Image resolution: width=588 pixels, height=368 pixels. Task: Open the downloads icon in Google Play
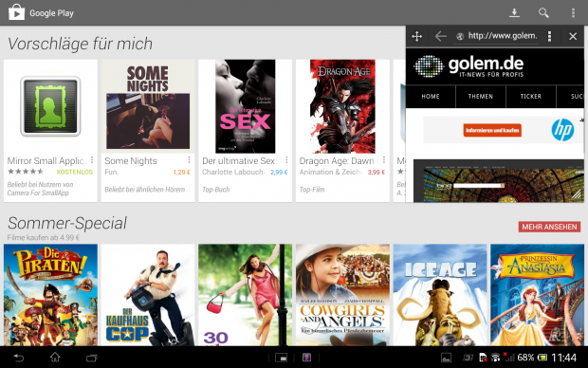pos(514,12)
